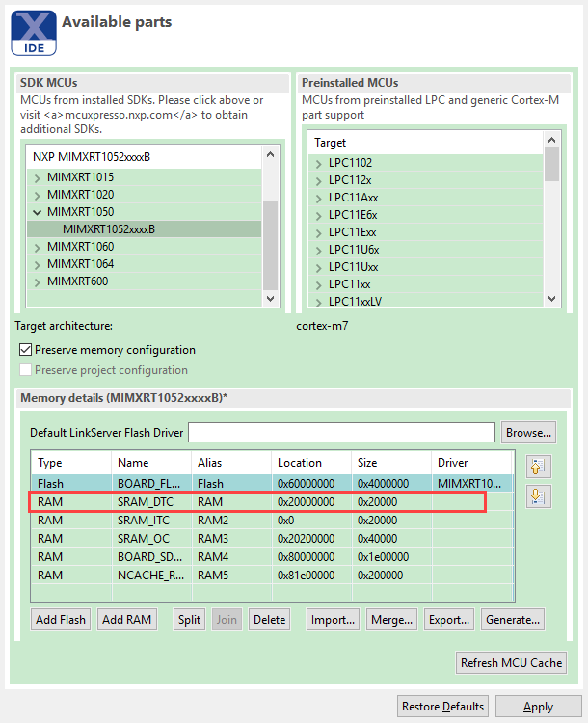The width and height of the screenshot is (588, 723).
Task: Select MIMXRT1052xxxxB part in SDK list
Action: point(109,229)
